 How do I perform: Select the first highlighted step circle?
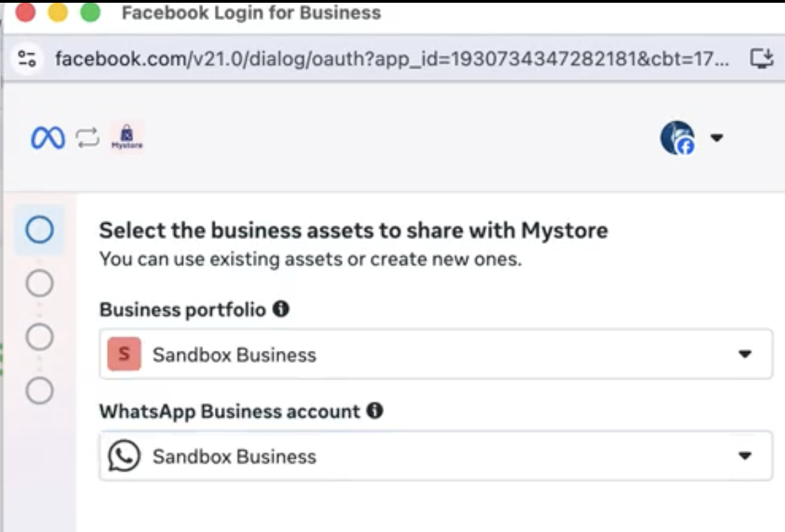click(x=39, y=229)
